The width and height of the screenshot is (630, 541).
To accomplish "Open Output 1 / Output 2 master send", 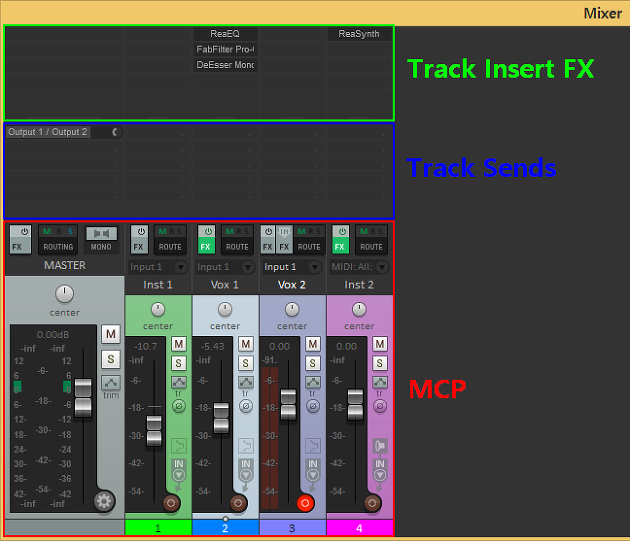I will [48, 132].
